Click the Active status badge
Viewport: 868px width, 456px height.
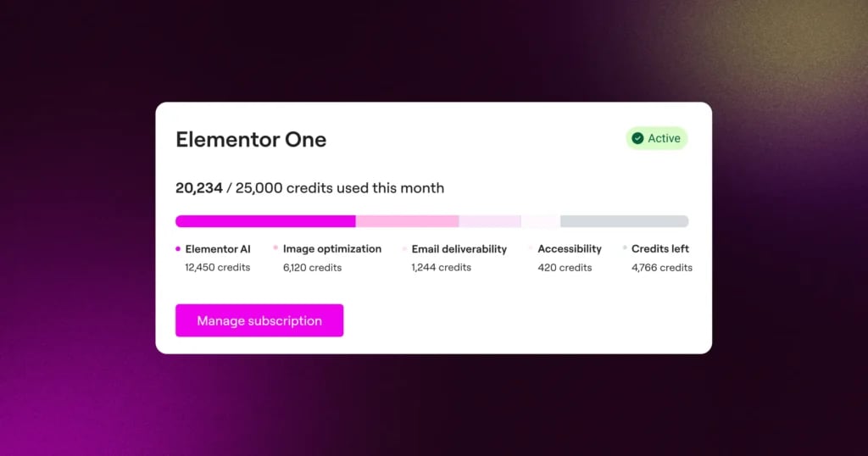tap(656, 138)
